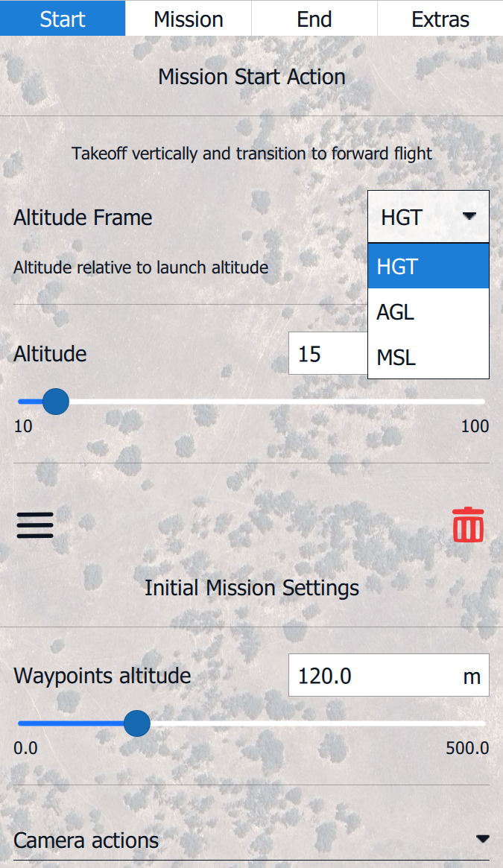Delete item with red trash icon
The height and width of the screenshot is (868, 503).
[468, 525]
